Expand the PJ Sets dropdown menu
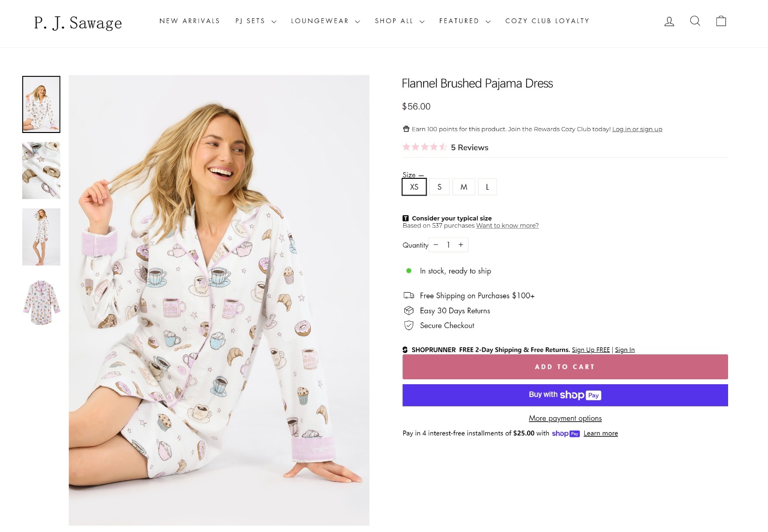The height and width of the screenshot is (532, 768). click(x=256, y=21)
